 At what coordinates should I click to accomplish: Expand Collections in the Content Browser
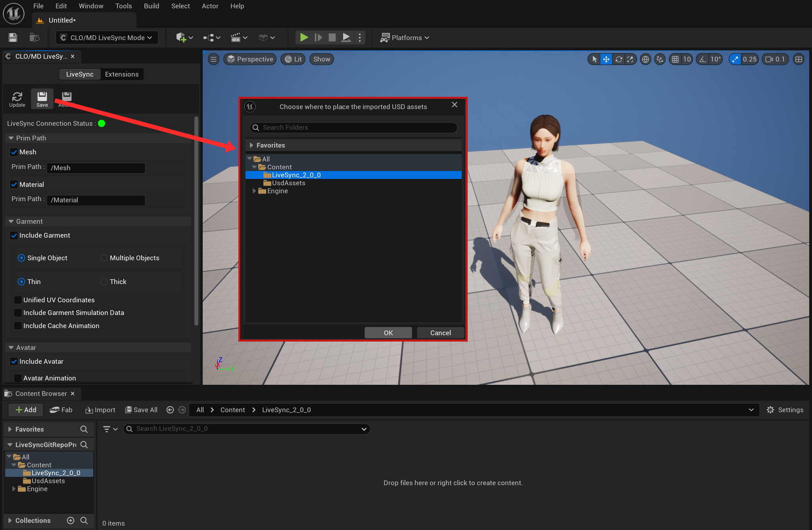point(10,520)
